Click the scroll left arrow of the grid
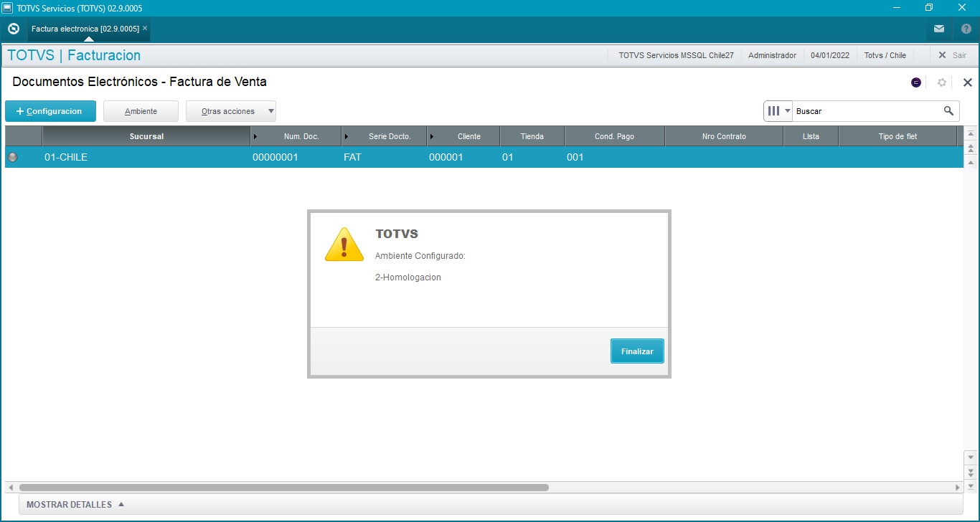The height and width of the screenshot is (522, 980). 10,488
